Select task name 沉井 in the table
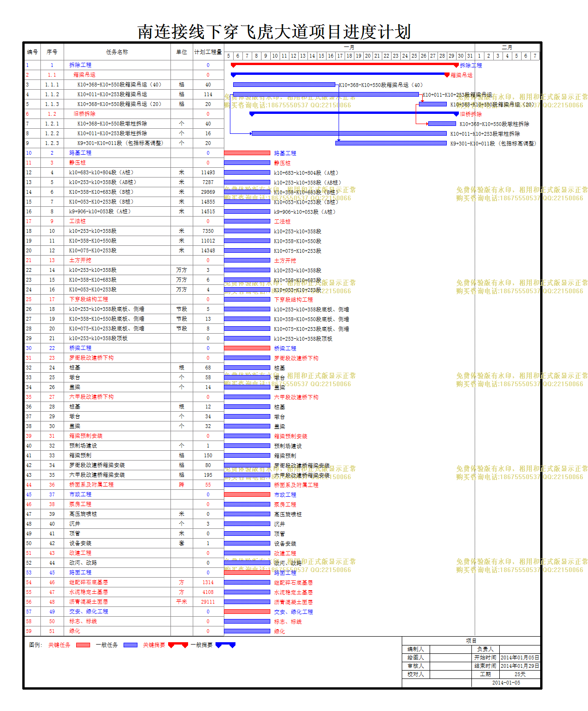 75,524
